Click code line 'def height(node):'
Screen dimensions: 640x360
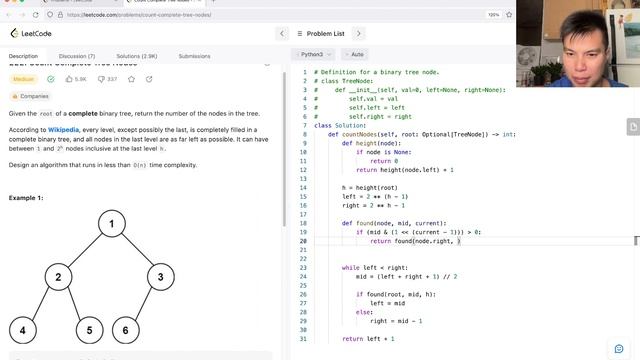click(x=371, y=143)
